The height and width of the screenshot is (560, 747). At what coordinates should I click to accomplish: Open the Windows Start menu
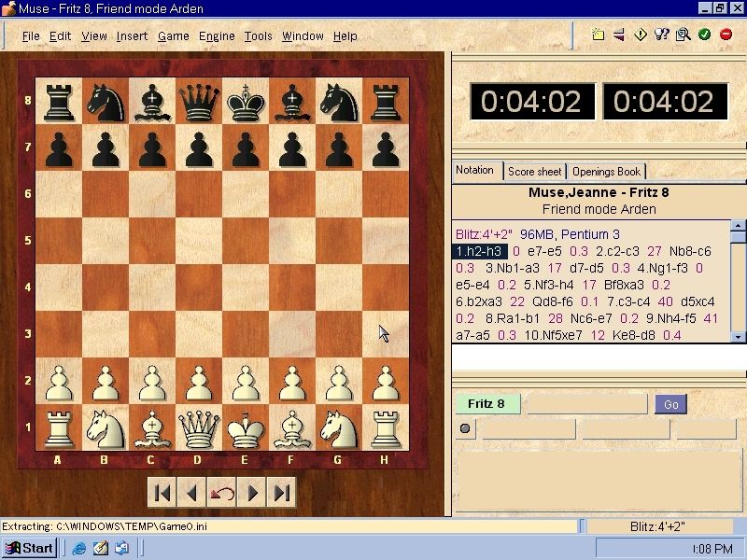[29, 548]
